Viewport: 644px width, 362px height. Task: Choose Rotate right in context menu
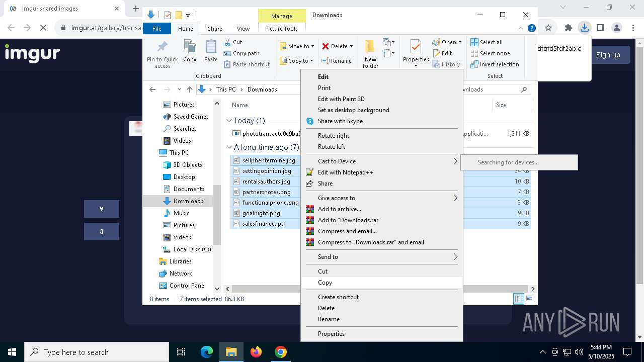381,136
